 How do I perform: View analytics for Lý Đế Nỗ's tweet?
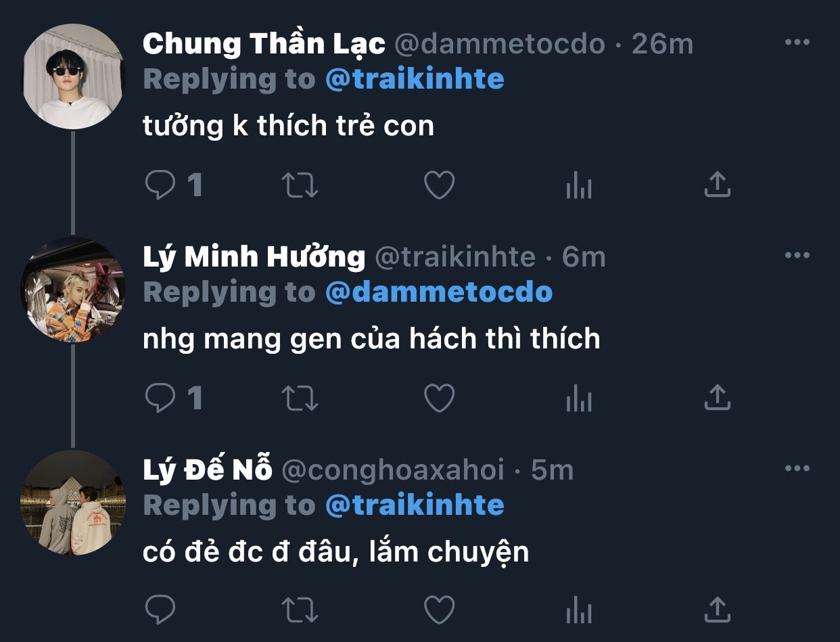(x=579, y=610)
